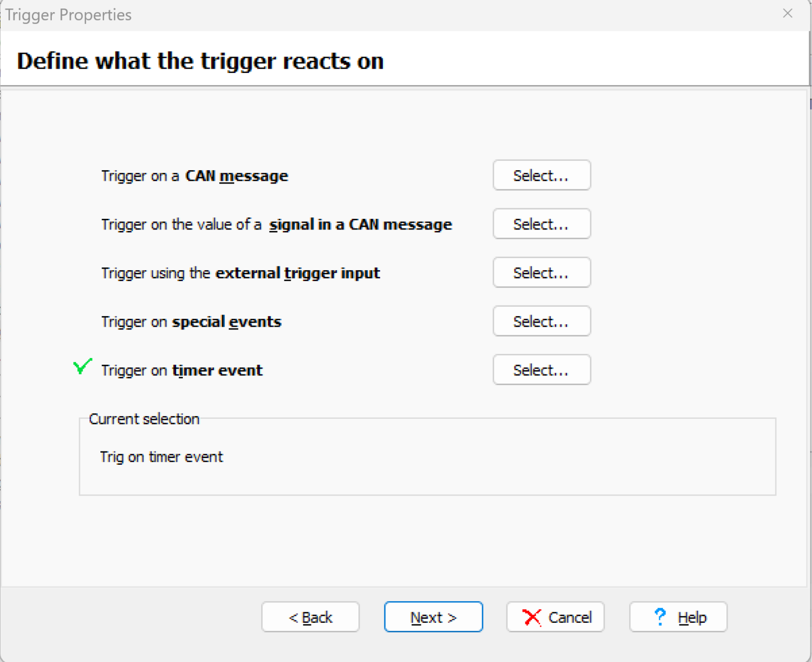Click the 'Trig on timer event' selection text
This screenshot has width=812, height=662.
click(x=161, y=457)
